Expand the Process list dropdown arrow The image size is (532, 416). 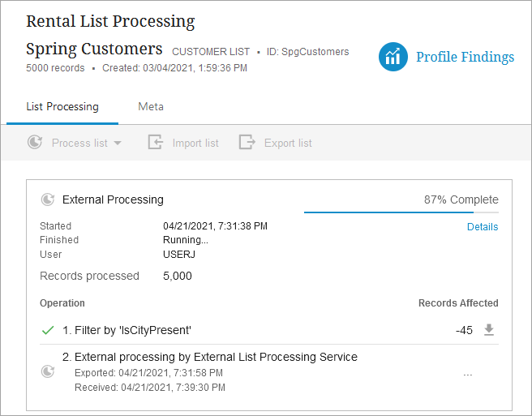(x=118, y=144)
